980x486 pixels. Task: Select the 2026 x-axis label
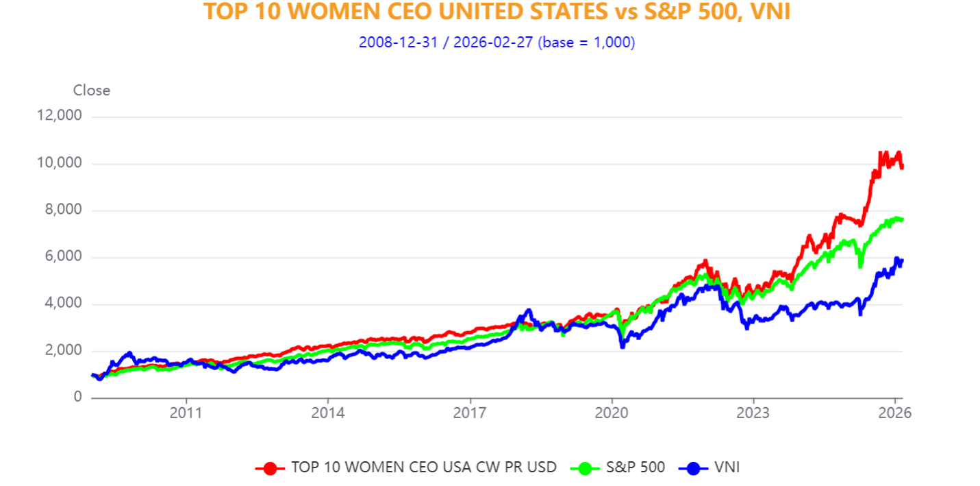coord(895,413)
